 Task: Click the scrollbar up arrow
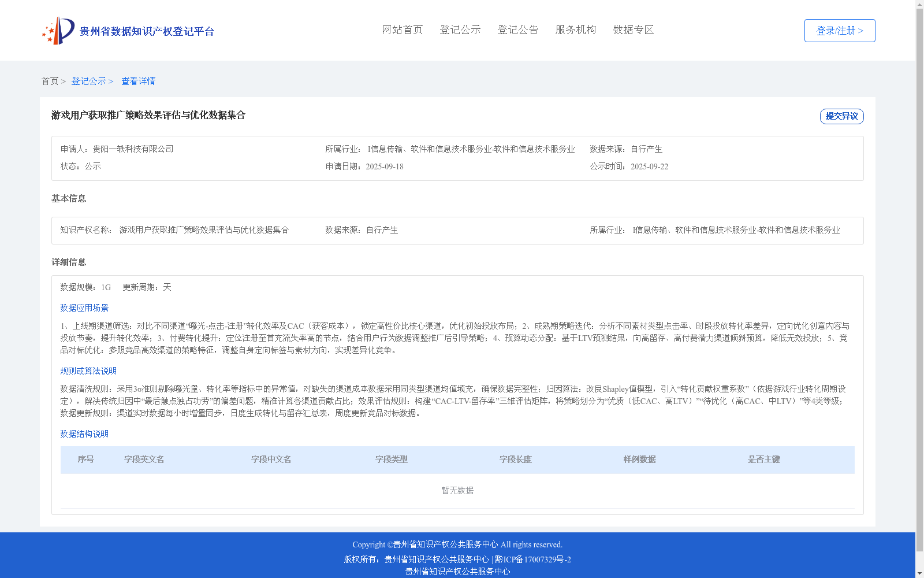click(919, 4)
